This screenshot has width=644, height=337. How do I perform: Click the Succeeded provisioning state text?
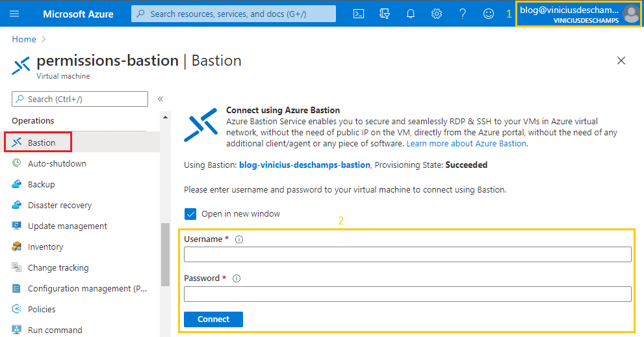[x=467, y=165]
